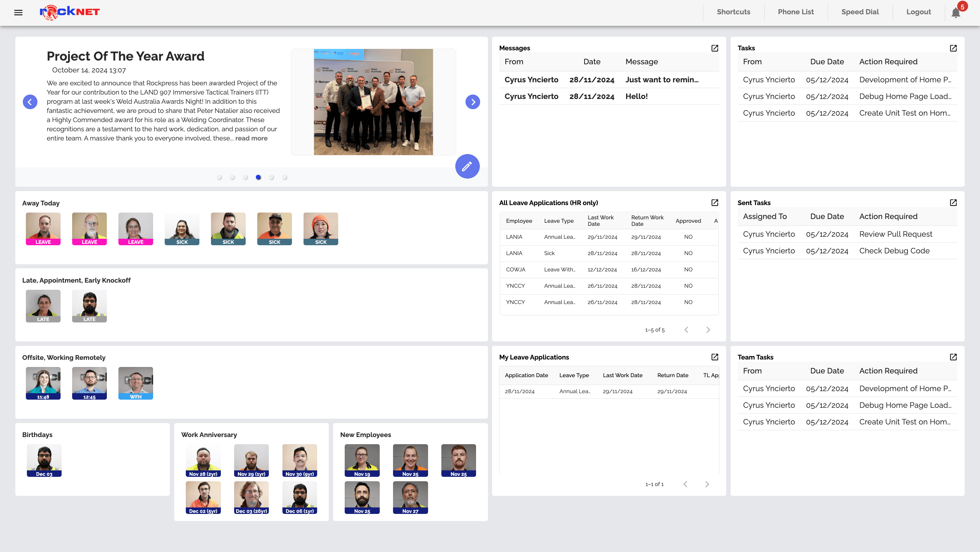Open Speed Dial
Screen dimensions: 980x552
pyautogui.click(x=860, y=12)
